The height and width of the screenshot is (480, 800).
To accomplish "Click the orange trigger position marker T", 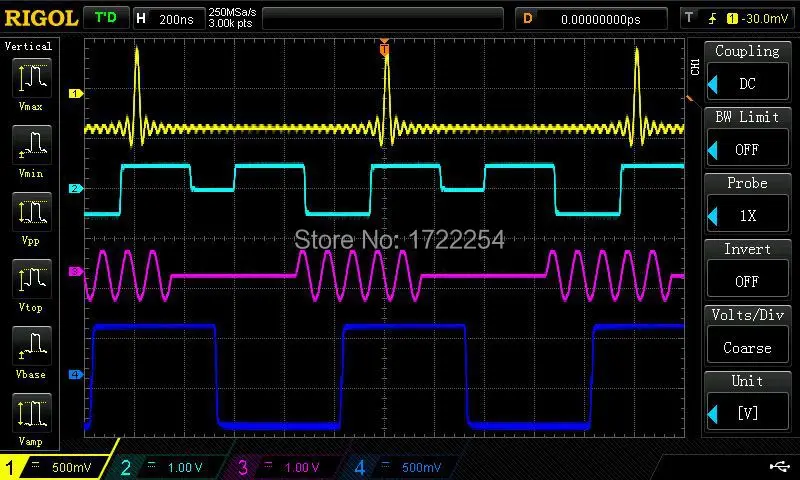I will [x=384, y=48].
